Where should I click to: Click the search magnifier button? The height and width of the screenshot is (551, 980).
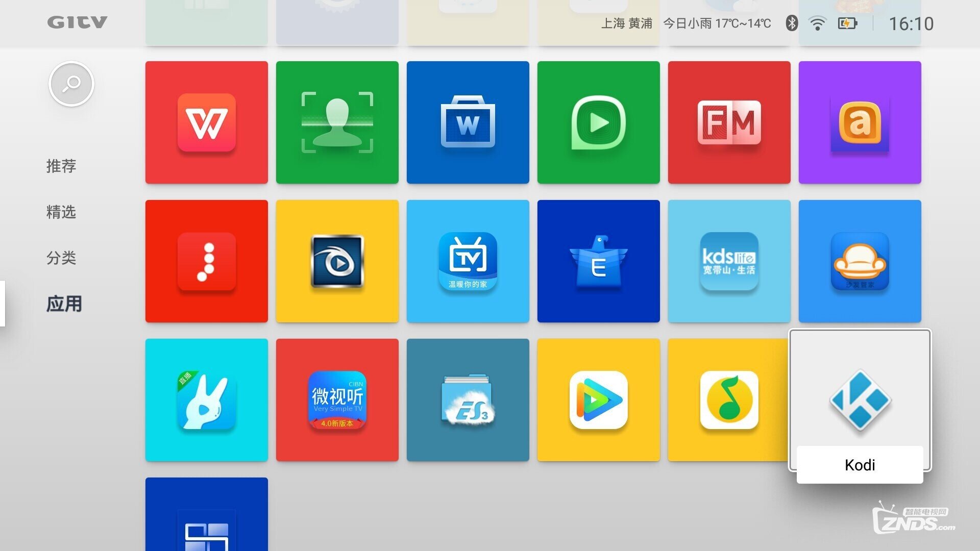point(71,84)
